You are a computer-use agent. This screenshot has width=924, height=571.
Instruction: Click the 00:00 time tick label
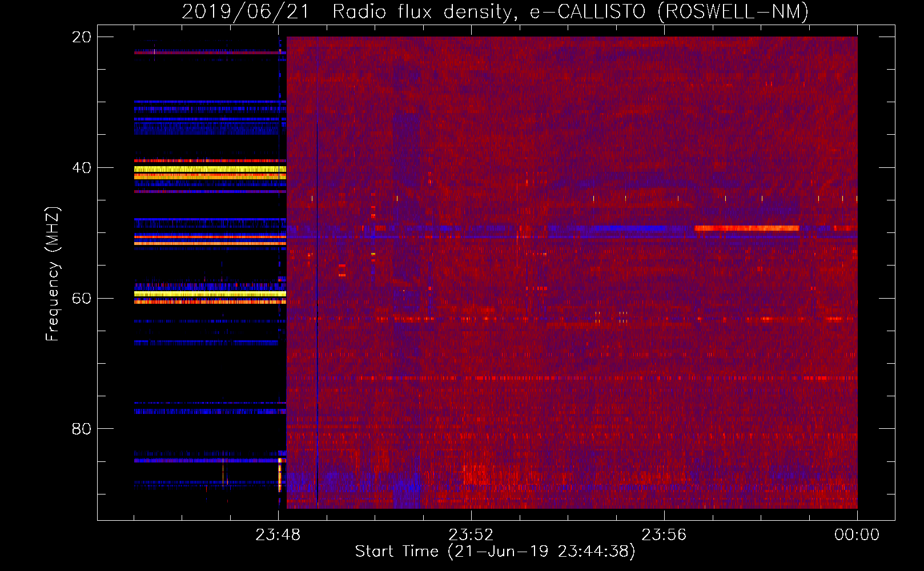pos(857,535)
